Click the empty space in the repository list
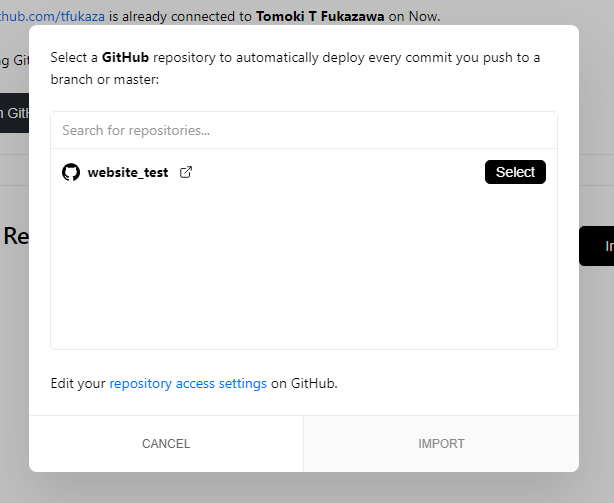This screenshot has height=503, width=614. [303, 270]
